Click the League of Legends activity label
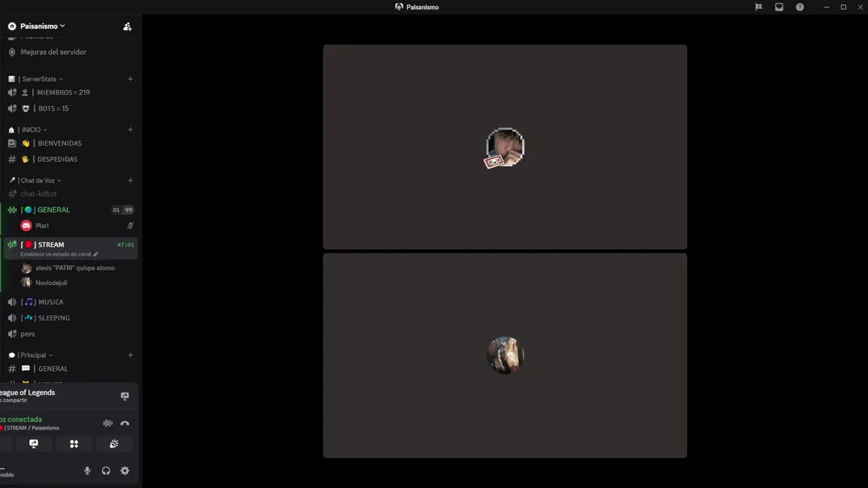Image resolution: width=868 pixels, height=488 pixels. coord(27,392)
